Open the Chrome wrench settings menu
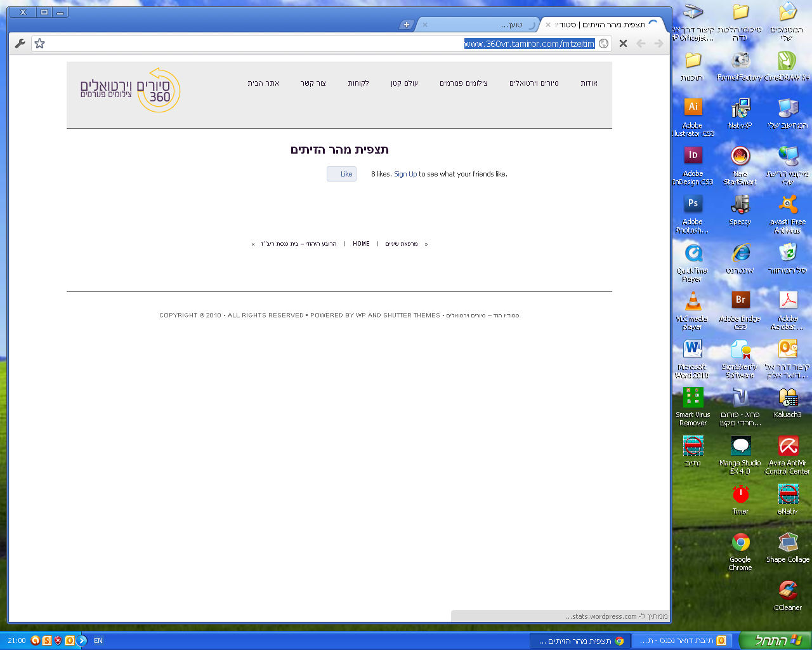812x650 pixels. click(x=20, y=43)
